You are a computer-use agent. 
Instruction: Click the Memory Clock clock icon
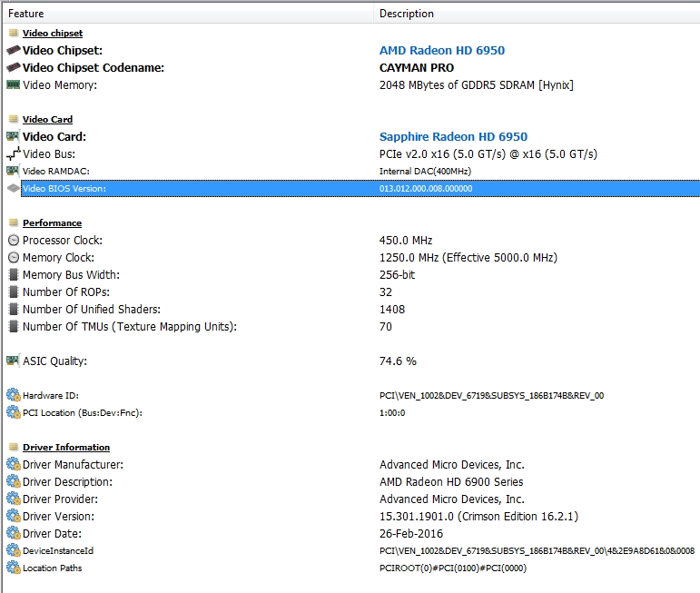click(14, 258)
